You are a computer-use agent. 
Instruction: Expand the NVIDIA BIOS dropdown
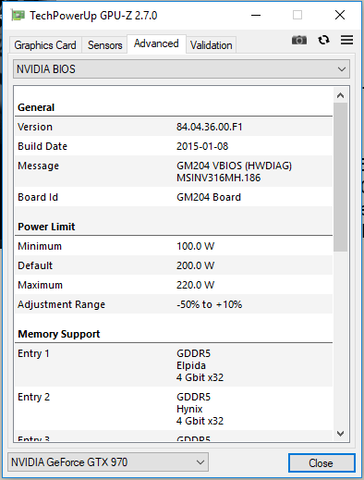pyautogui.click(x=181, y=69)
